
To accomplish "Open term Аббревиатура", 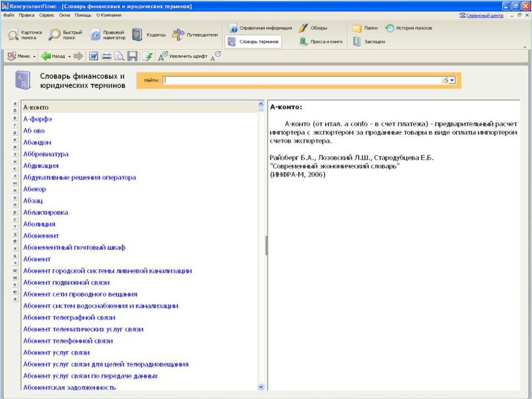I will click(46, 154).
